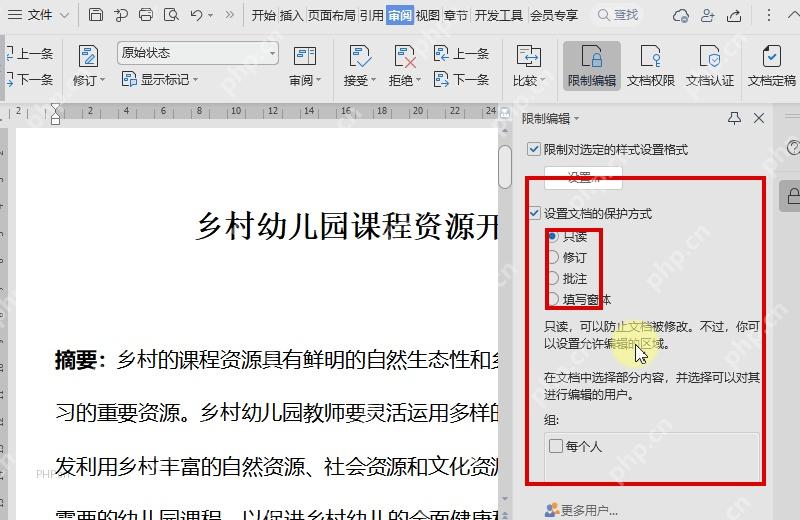Screen dimensions: 800x520
Task: Expand the 接受 dropdown arrow
Action: pyautogui.click(x=373, y=80)
